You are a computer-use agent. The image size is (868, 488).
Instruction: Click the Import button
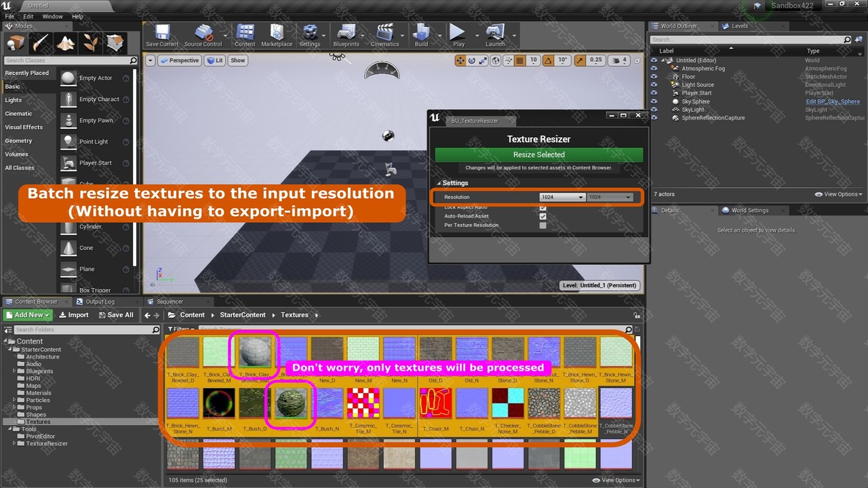[x=74, y=315]
